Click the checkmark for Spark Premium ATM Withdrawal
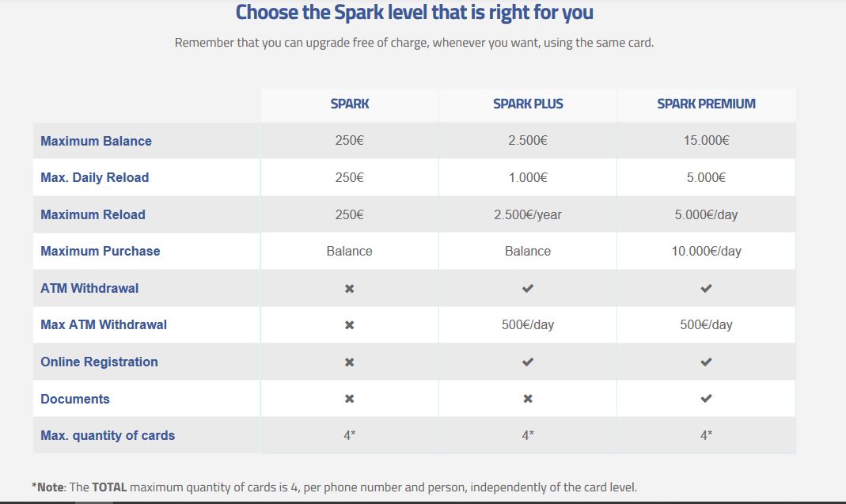This screenshot has width=846, height=504. click(706, 288)
